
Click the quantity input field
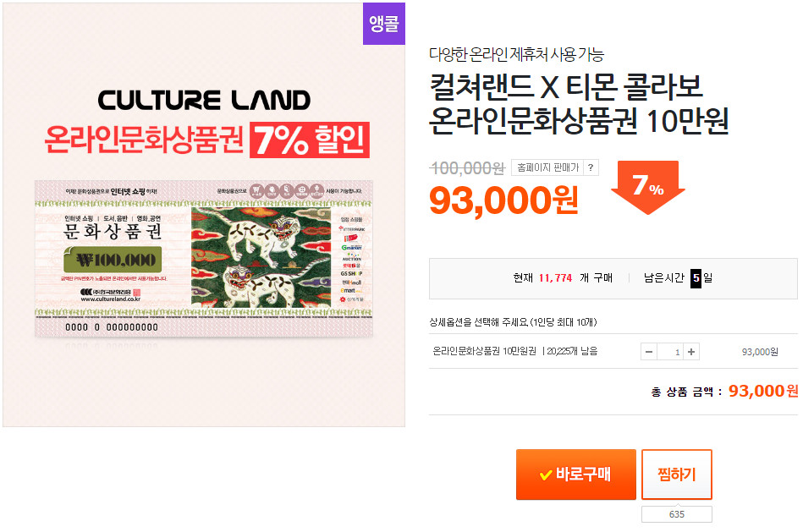tap(670, 352)
